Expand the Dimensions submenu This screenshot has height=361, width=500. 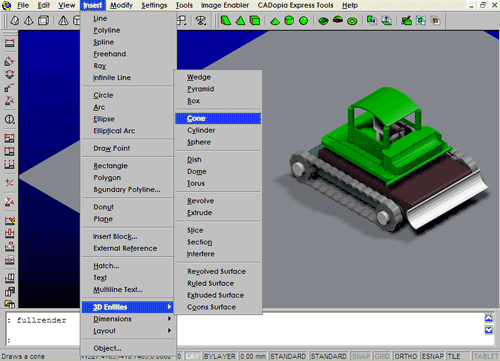pos(128,319)
